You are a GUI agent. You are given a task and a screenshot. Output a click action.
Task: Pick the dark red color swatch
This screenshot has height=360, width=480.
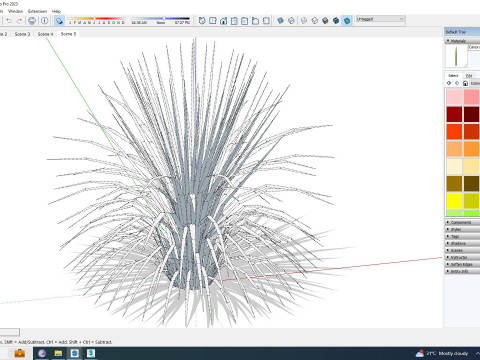pyautogui.click(x=454, y=114)
